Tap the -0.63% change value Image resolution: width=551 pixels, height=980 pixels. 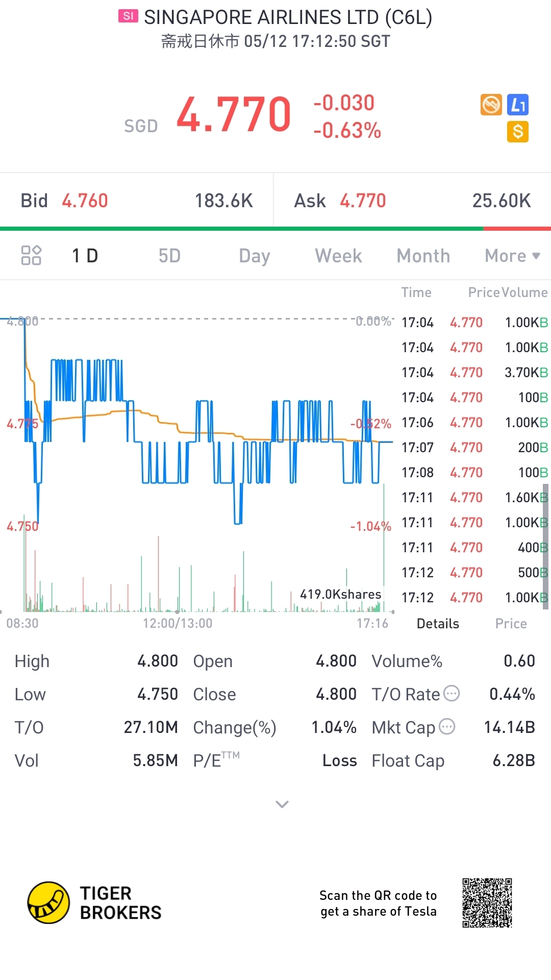(347, 131)
